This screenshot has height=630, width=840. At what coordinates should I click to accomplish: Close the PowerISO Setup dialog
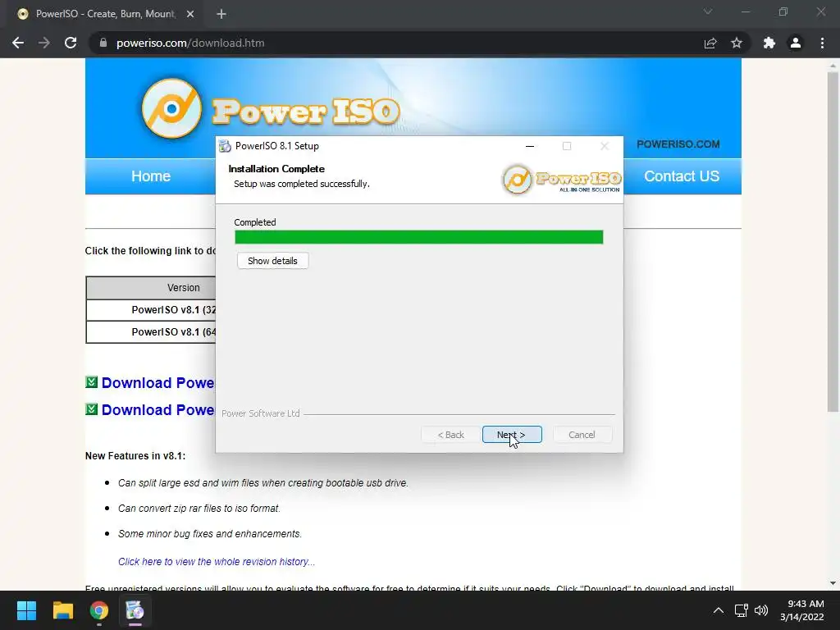point(605,146)
